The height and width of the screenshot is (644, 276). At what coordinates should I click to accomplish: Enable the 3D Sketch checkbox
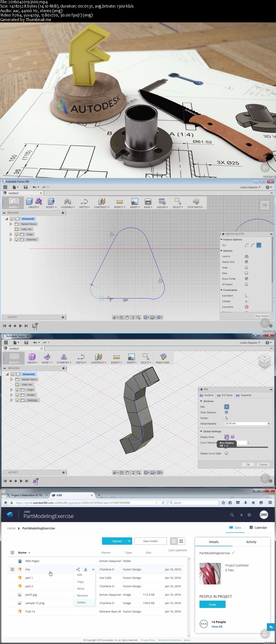point(246,284)
